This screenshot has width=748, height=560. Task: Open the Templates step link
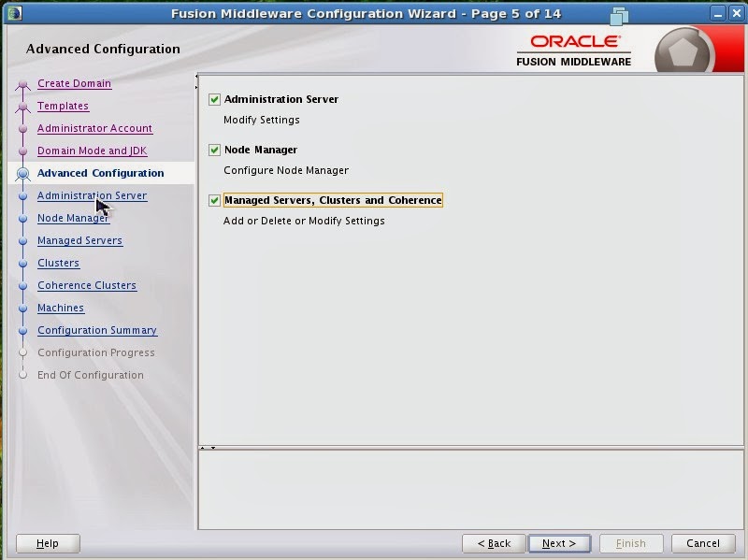[63, 106]
